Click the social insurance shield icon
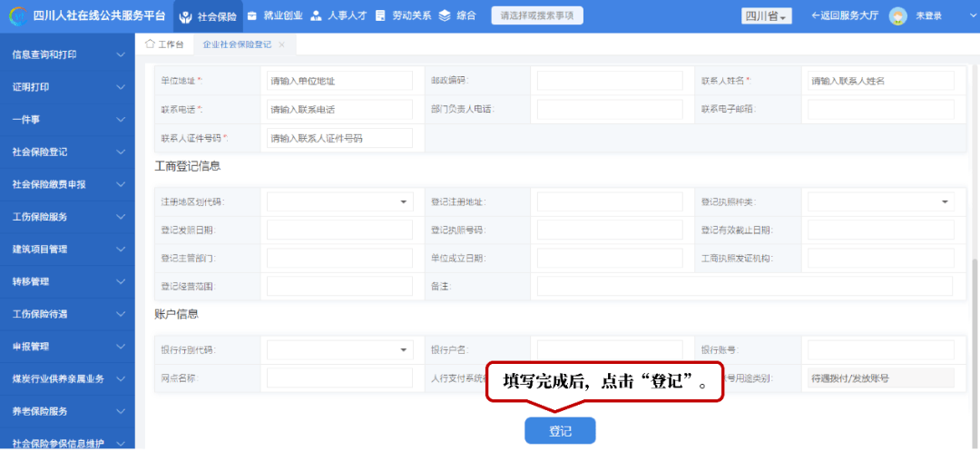 coord(186,16)
